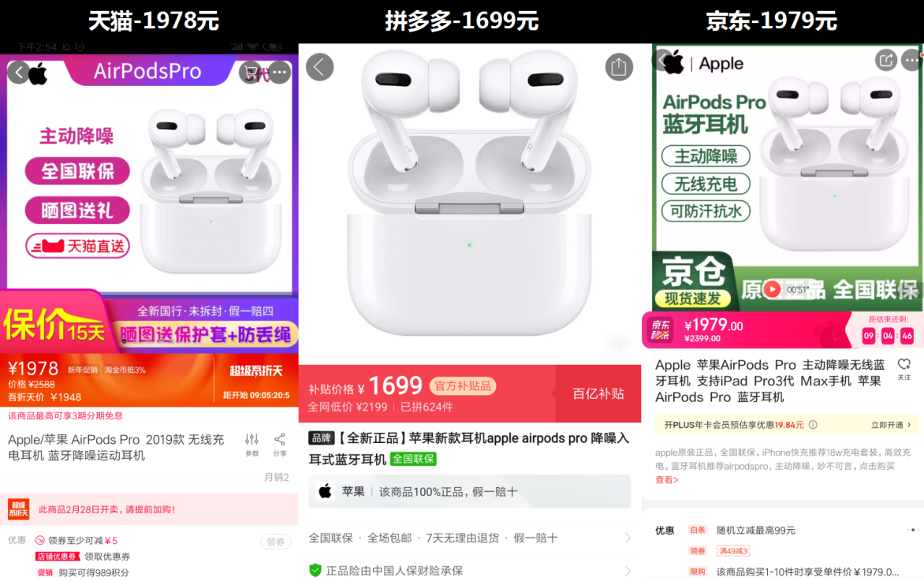The height and width of the screenshot is (581, 924).
Task: Tap the 满49减3 coupon tag
Action: pyautogui.click(x=732, y=551)
